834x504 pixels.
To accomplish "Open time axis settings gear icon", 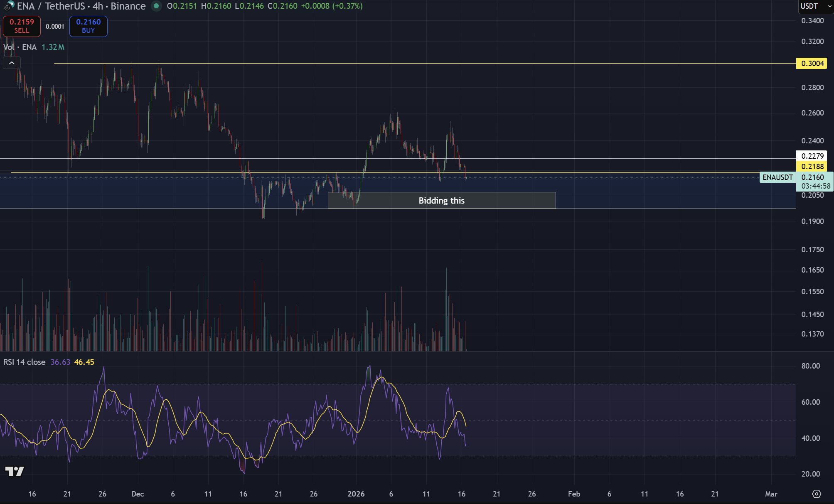I will point(817,494).
